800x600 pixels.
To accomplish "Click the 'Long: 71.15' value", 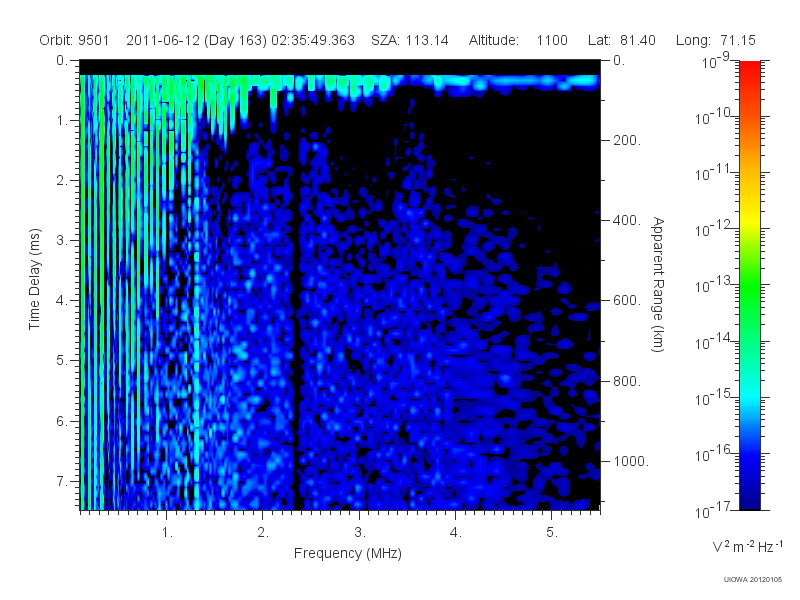I will pyautogui.click(x=715, y=40).
